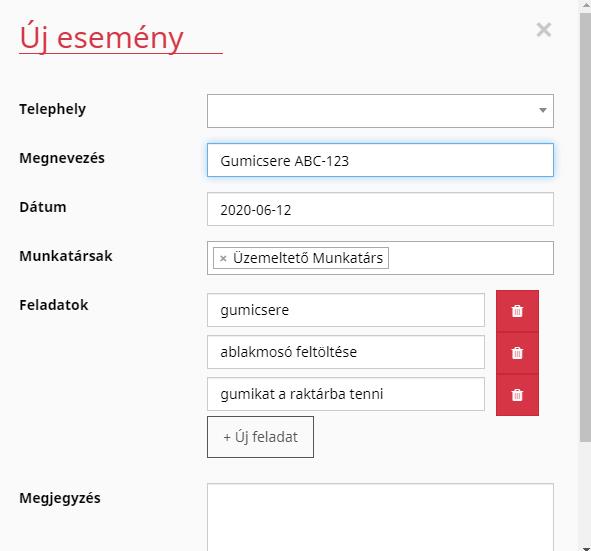
Task: Open the Telephely dropdown arrow
Action: pos(543,110)
